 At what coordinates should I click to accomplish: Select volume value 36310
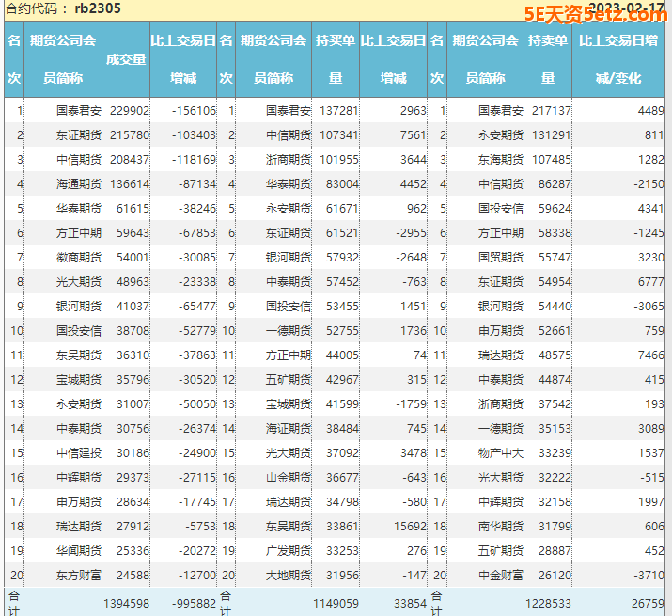coord(133,355)
